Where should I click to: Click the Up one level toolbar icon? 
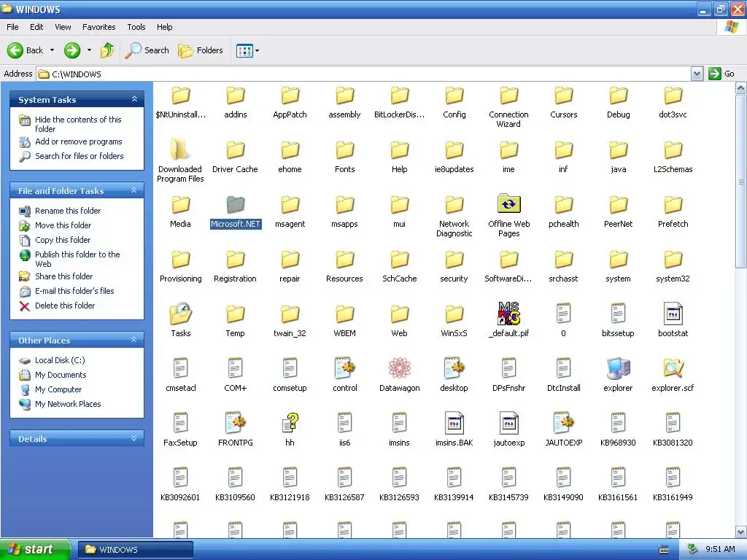[107, 50]
